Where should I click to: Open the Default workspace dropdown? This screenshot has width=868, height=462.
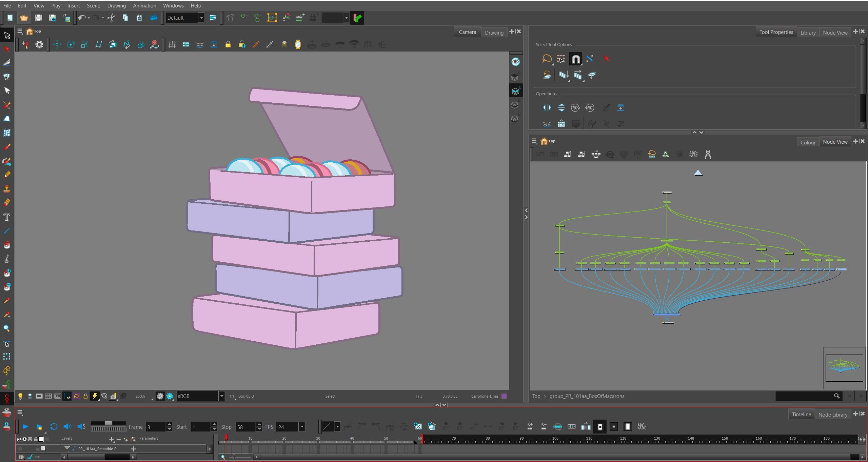pyautogui.click(x=201, y=18)
